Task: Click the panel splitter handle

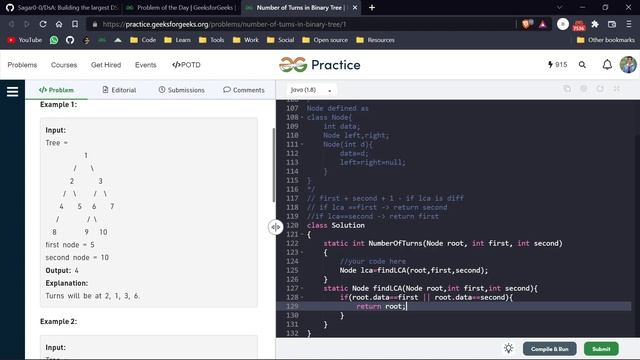Action: pyautogui.click(x=276, y=227)
